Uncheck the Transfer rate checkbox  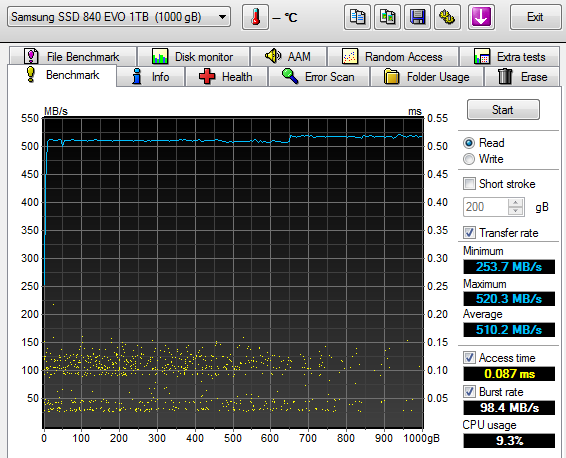[469, 233]
